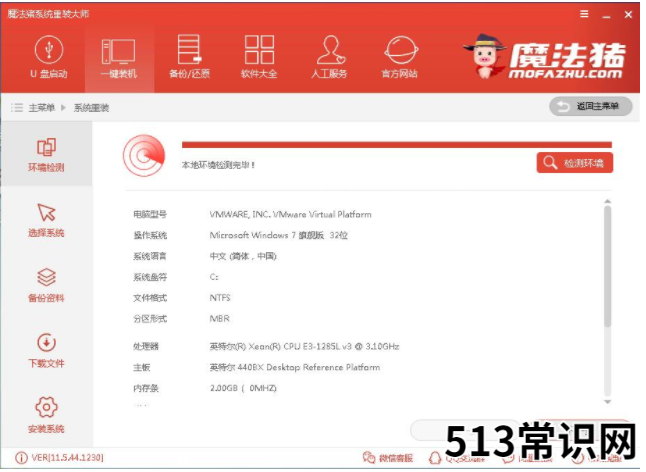646x472 pixels.
Task: Go to 主菜单 in the breadcrumb
Action: (41, 108)
